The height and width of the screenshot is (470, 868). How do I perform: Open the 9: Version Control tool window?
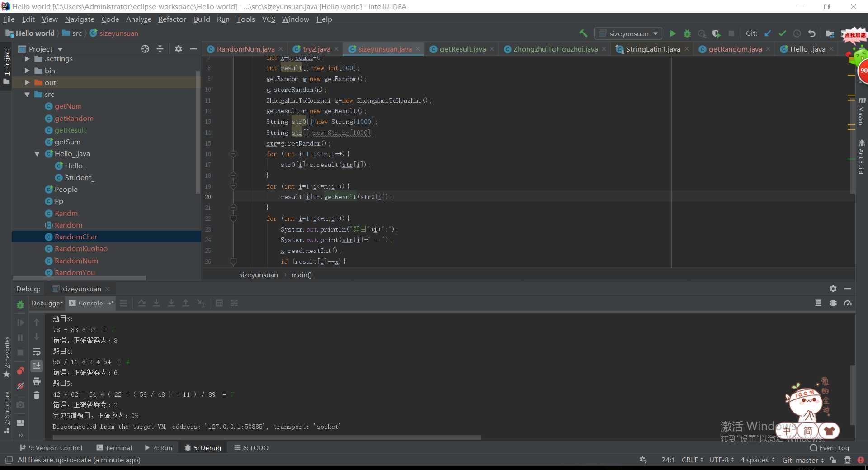[x=51, y=448]
